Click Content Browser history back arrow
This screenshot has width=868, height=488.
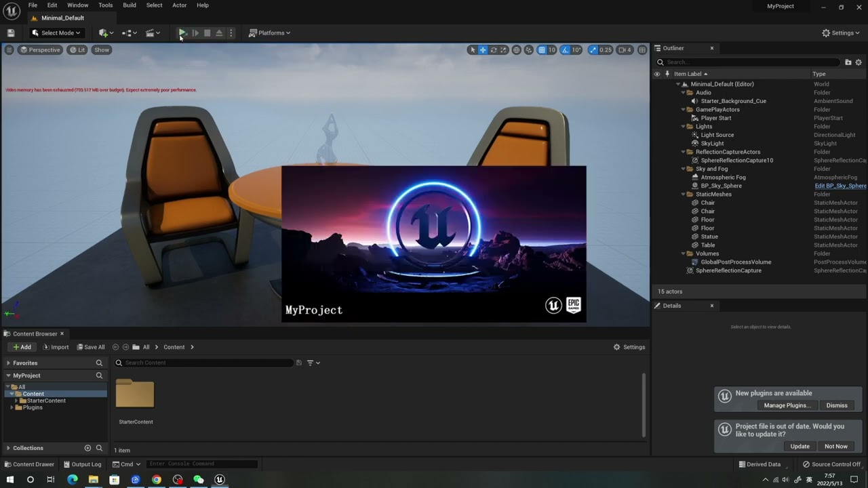point(115,347)
